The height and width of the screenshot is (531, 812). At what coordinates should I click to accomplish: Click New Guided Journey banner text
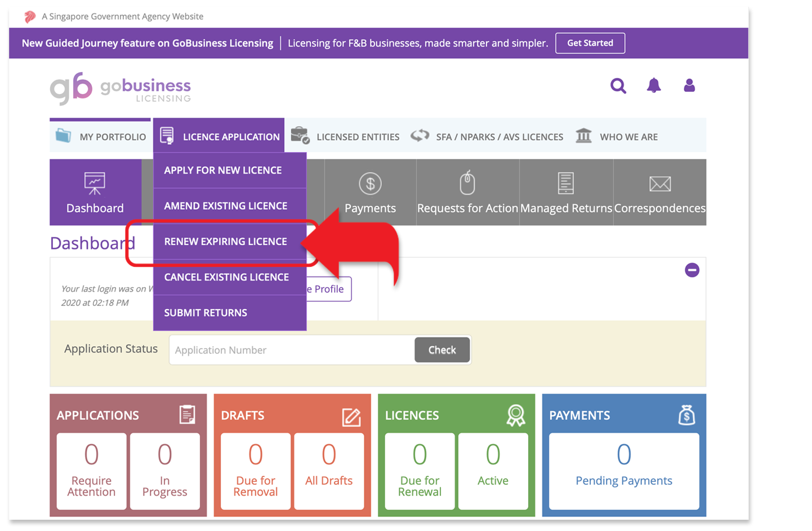(x=148, y=43)
